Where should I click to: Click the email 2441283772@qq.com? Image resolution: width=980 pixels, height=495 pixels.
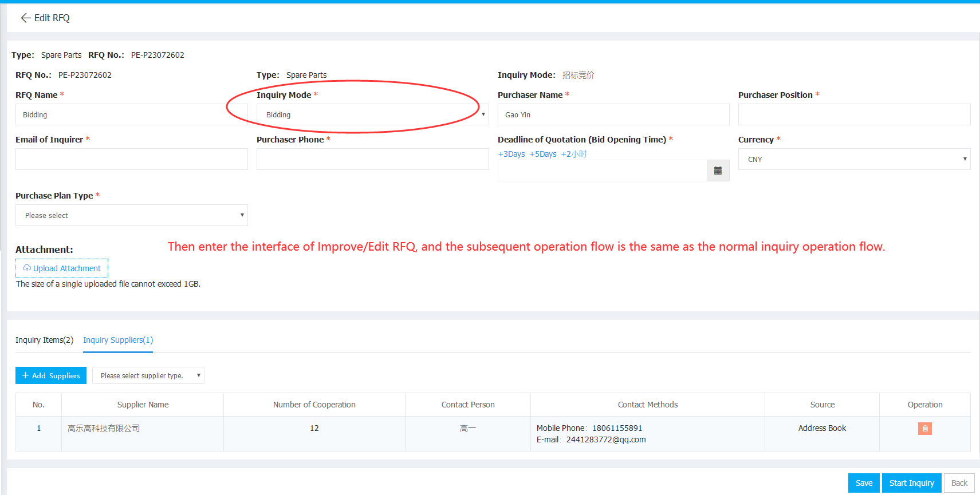606,439
